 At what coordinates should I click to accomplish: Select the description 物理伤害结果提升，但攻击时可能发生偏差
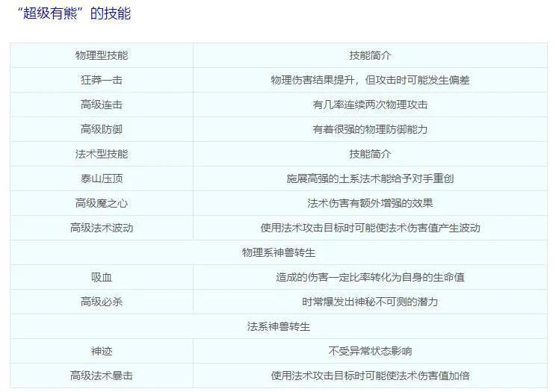[370, 80]
